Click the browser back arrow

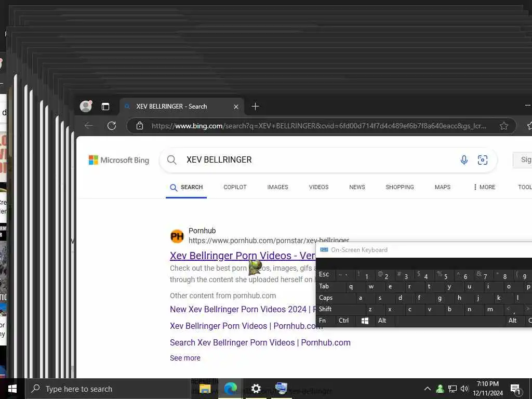tap(88, 126)
